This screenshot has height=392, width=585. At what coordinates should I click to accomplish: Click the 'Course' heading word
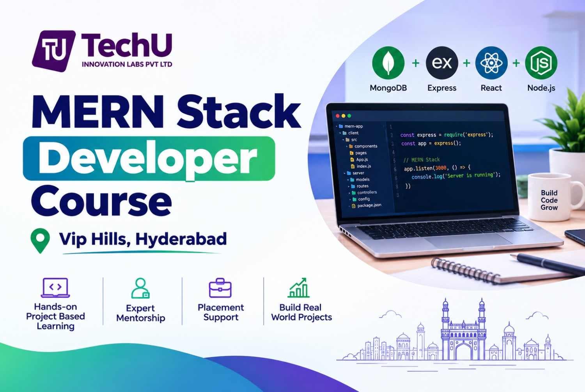tap(102, 201)
